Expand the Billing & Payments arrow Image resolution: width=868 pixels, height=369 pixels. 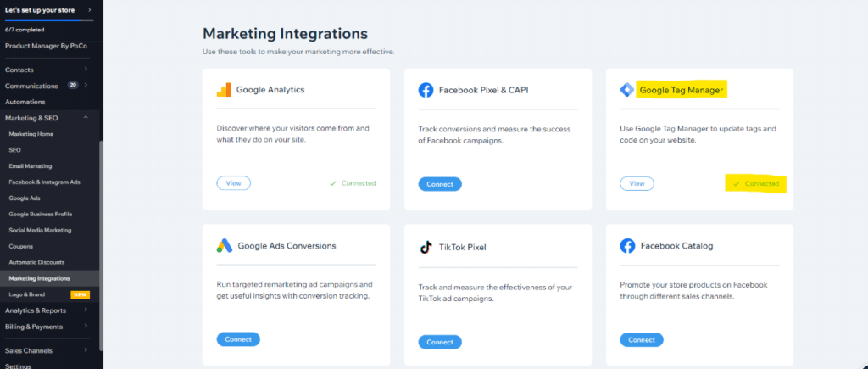tap(86, 327)
